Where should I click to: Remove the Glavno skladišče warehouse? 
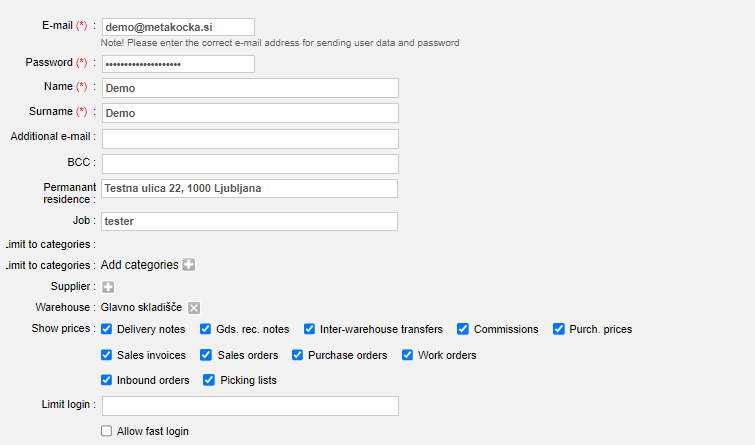(x=194, y=308)
